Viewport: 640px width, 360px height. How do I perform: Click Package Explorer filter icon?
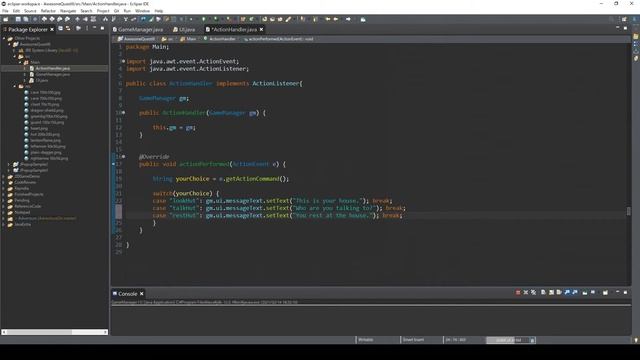coord(78,29)
